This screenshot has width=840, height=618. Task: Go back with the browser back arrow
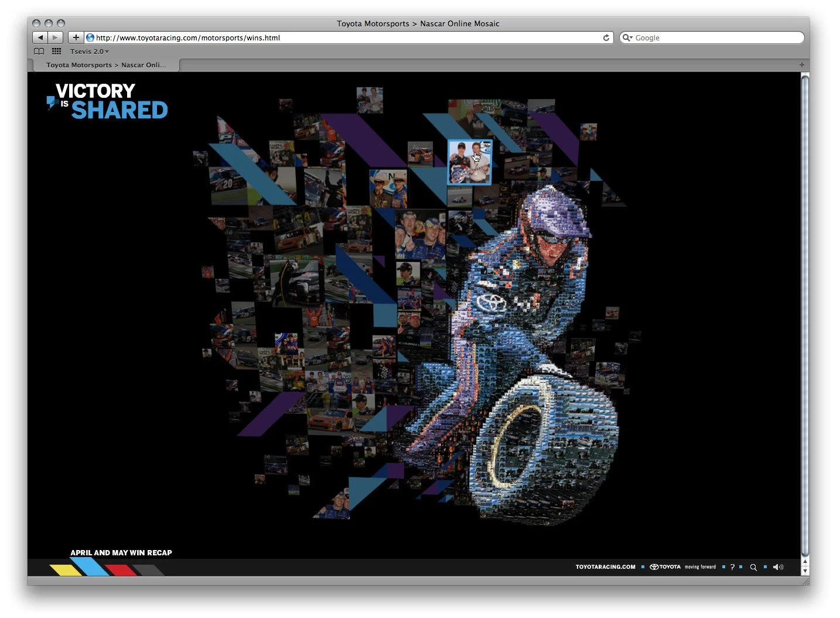point(40,37)
